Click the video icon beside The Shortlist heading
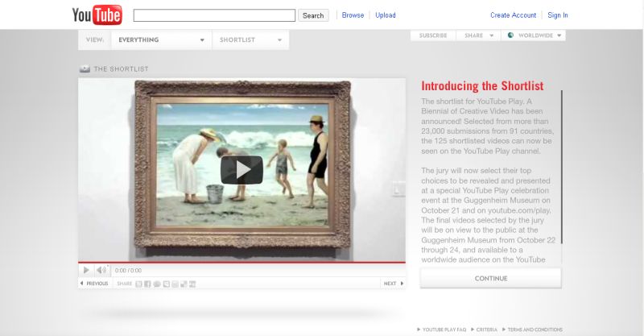 pos(85,68)
